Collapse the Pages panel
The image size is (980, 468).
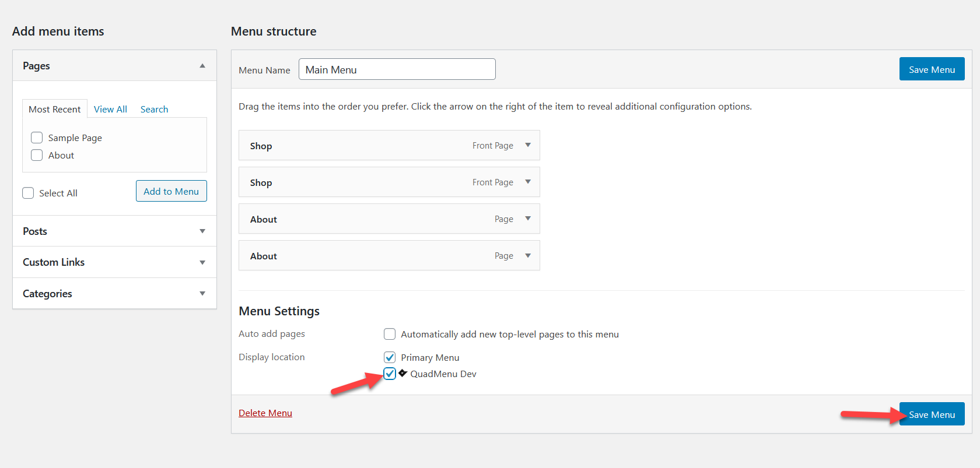click(202, 66)
